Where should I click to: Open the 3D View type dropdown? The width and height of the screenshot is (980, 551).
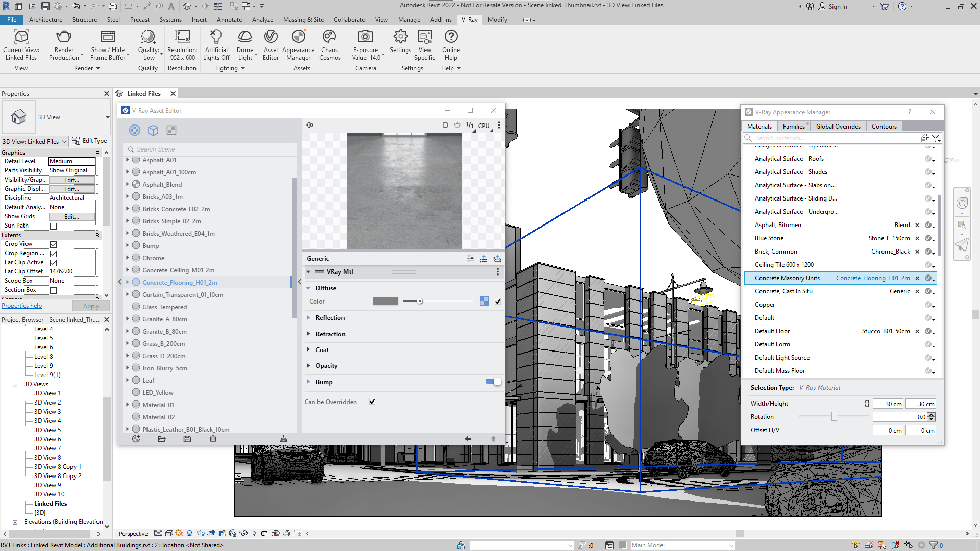[x=107, y=117]
